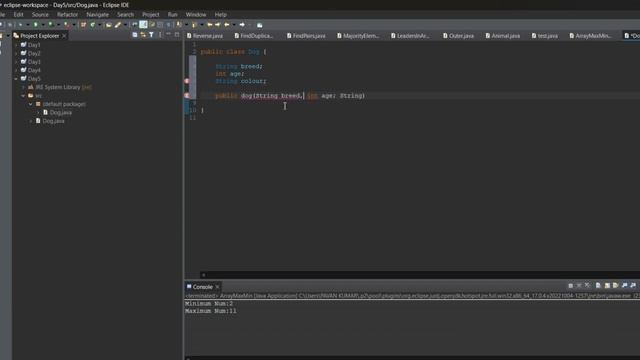Toggle Scroll Lock in Console toolbar

tap(607, 285)
